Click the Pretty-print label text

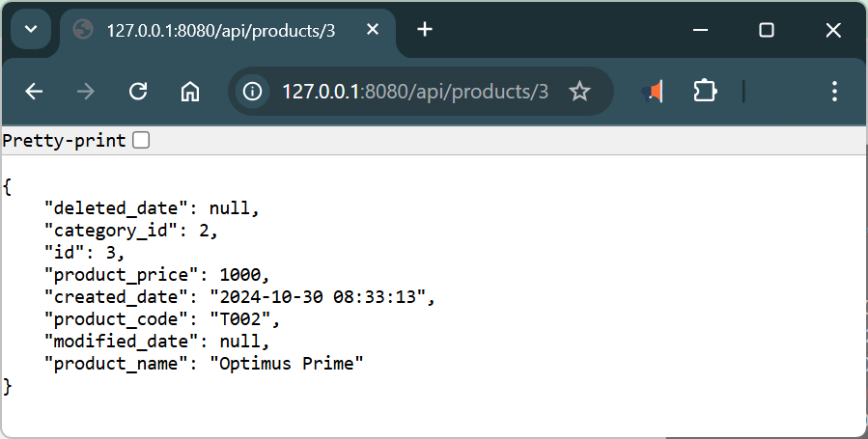pyautogui.click(x=64, y=141)
